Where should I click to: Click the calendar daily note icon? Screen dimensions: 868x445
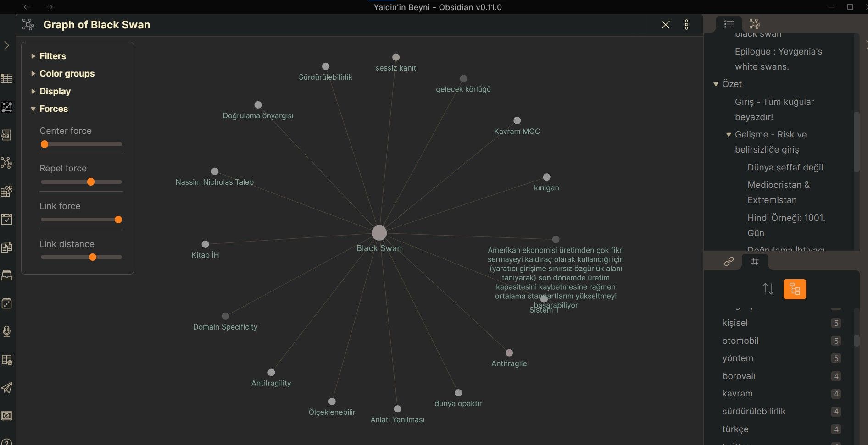tap(7, 219)
